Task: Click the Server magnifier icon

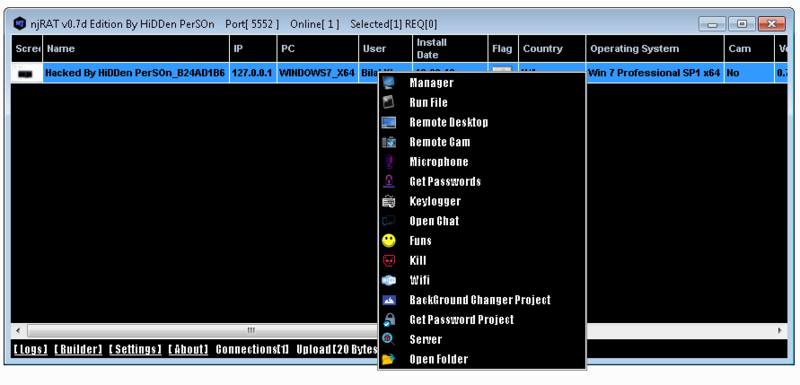Action: [x=389, y=340]
